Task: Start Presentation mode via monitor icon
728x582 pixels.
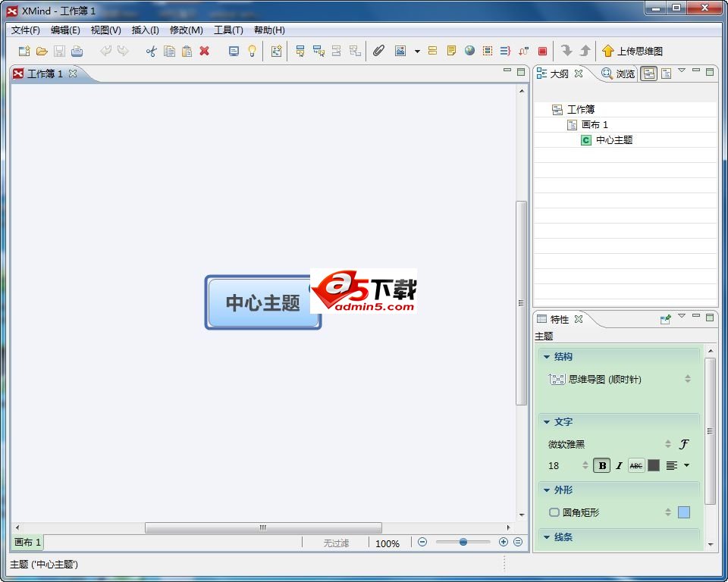Action: coord(234,51)
